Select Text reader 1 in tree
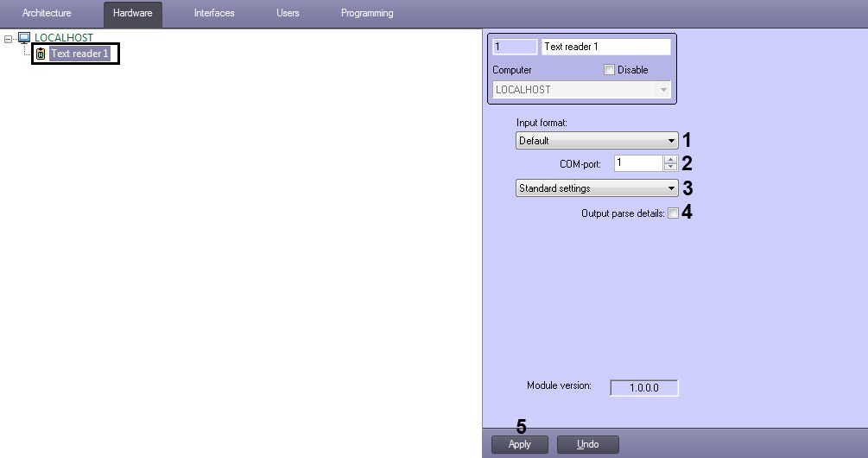868x458 pixels. pos(79,54)
